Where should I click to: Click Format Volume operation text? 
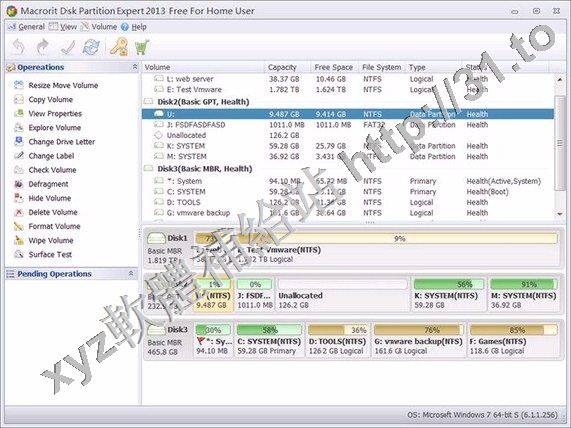coord(54,226)
